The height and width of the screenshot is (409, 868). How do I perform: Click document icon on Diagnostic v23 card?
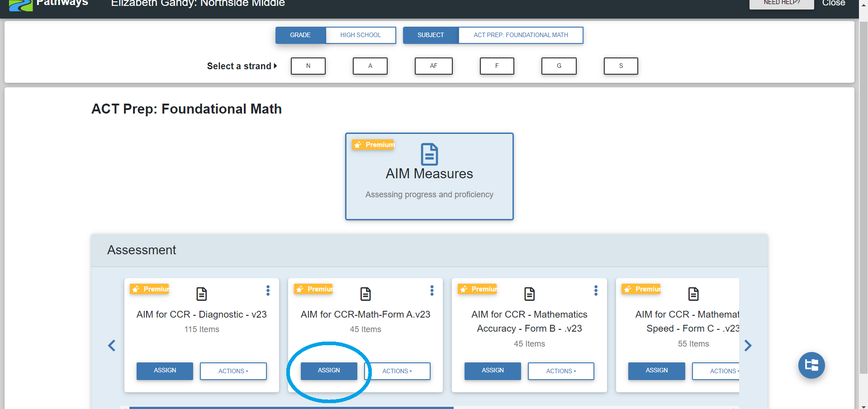tap(202, 294)
